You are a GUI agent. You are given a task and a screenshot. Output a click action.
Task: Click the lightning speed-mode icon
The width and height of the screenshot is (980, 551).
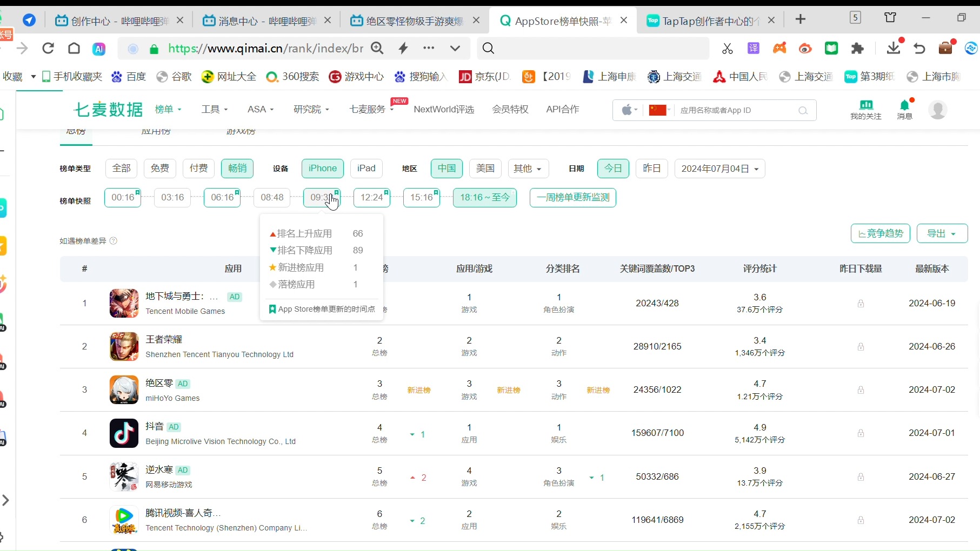click(403, 49)
